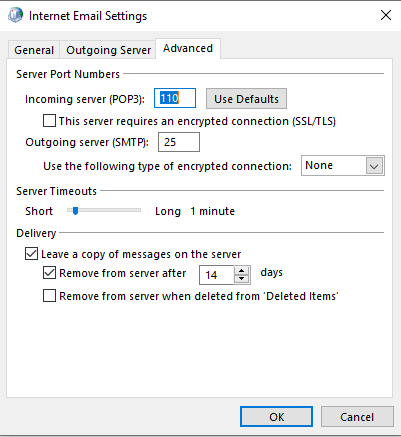Viewport: 401px width, 437px height.
Task: Click the server timeout slider handle
Action: click(x=76, y=211)
